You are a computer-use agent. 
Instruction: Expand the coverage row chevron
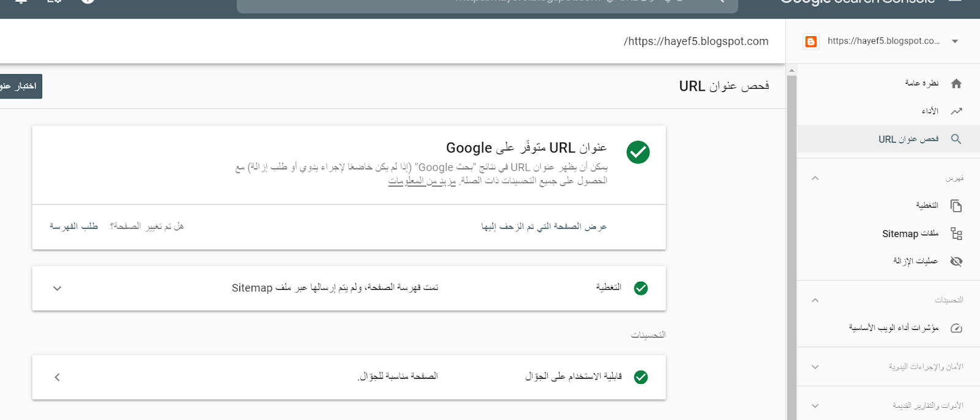(x=57, y=288)
